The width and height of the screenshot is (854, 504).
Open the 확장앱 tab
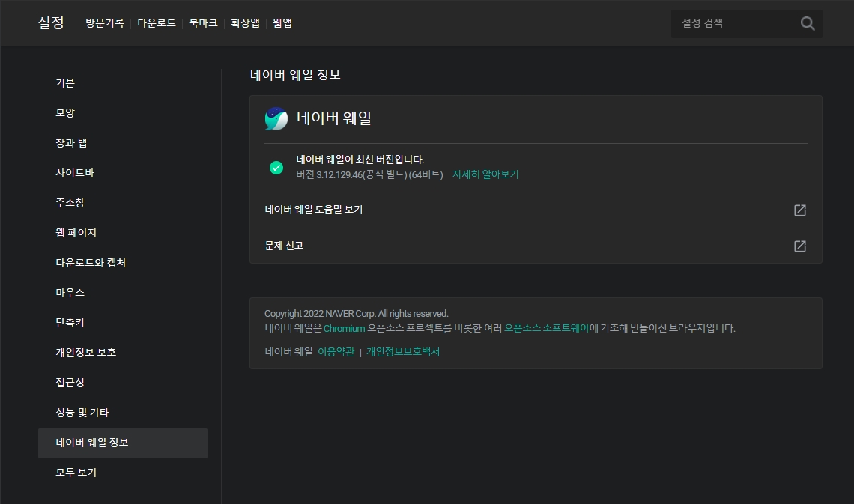click(245, 23)
